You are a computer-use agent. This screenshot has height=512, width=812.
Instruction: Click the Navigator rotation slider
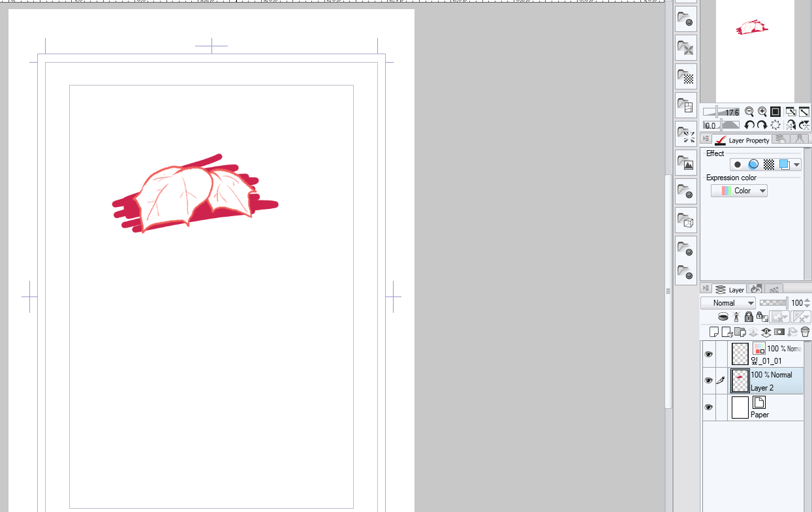721,125
